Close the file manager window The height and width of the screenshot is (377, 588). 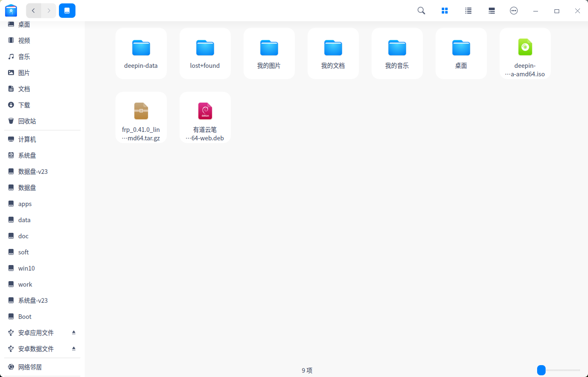click(x=577, y=11)
